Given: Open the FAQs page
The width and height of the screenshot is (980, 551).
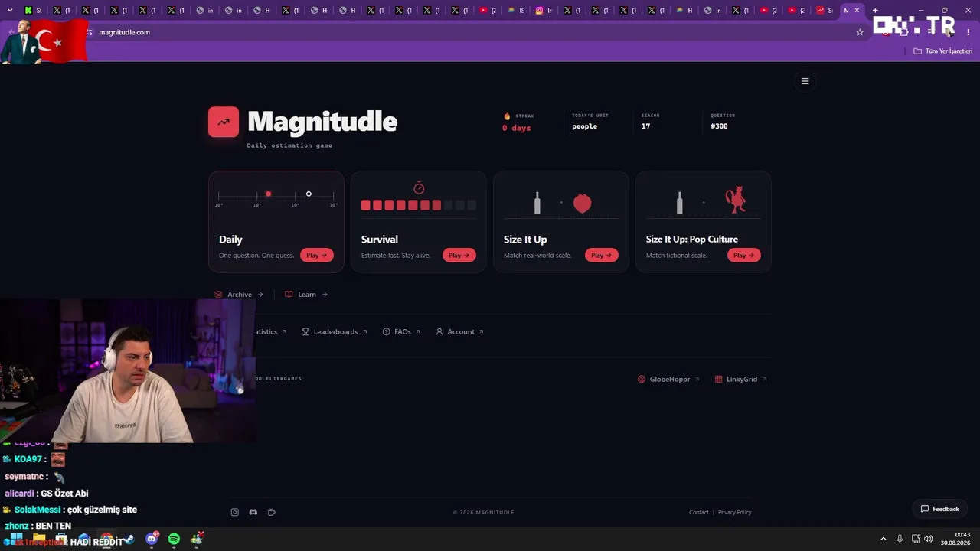Looking at the screenshot, I should click(x=402, y=332).
